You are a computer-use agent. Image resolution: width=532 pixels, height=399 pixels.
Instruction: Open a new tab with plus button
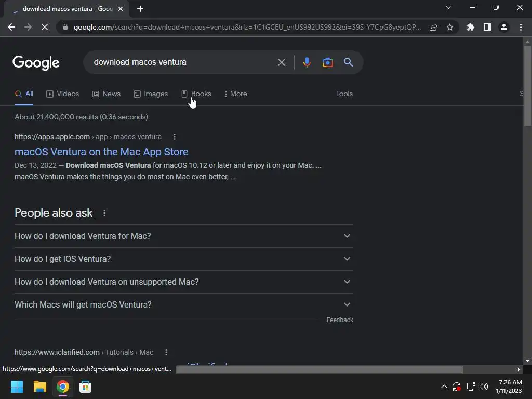[140, 9]
